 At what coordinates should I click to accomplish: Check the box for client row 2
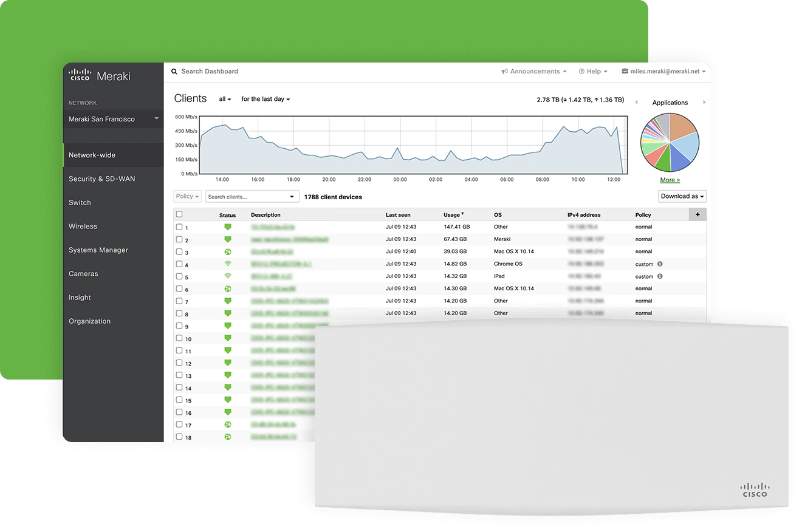pyautogui.click(x=179, y=239)
